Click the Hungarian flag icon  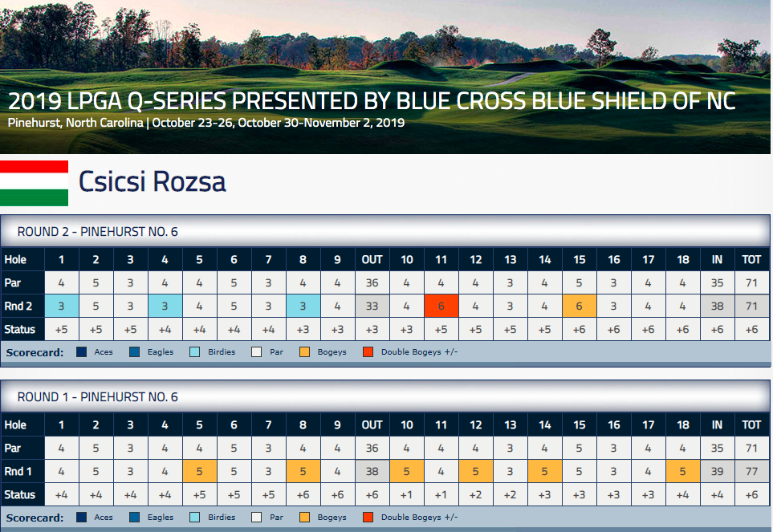[x=34, y=183]
